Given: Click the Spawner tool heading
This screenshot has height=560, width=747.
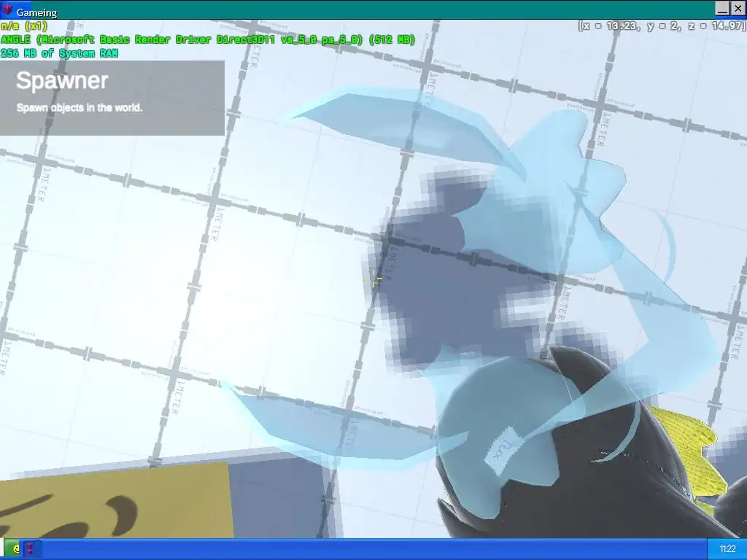Looking at the screenshot, I should pyautogui.click(x=62, y=80).
